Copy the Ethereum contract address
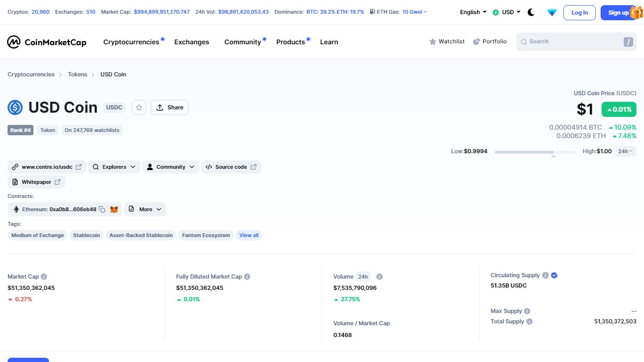 (102, 209)
